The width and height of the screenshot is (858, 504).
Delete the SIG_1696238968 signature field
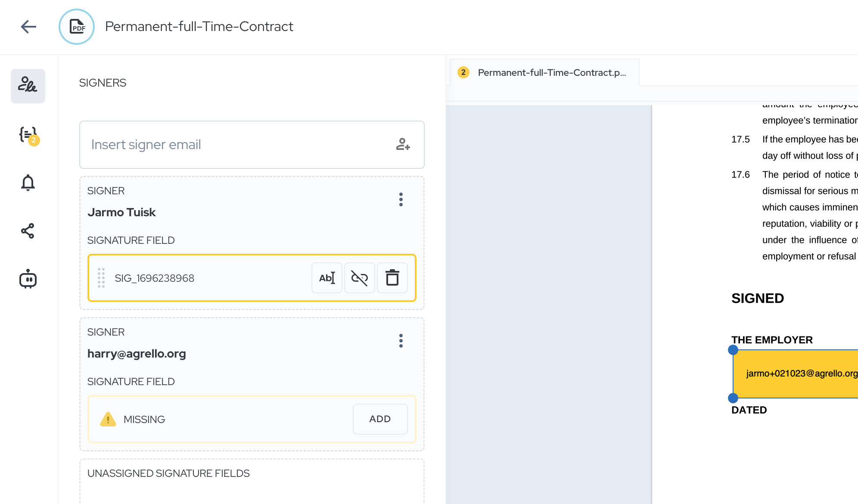coord(392,278)
